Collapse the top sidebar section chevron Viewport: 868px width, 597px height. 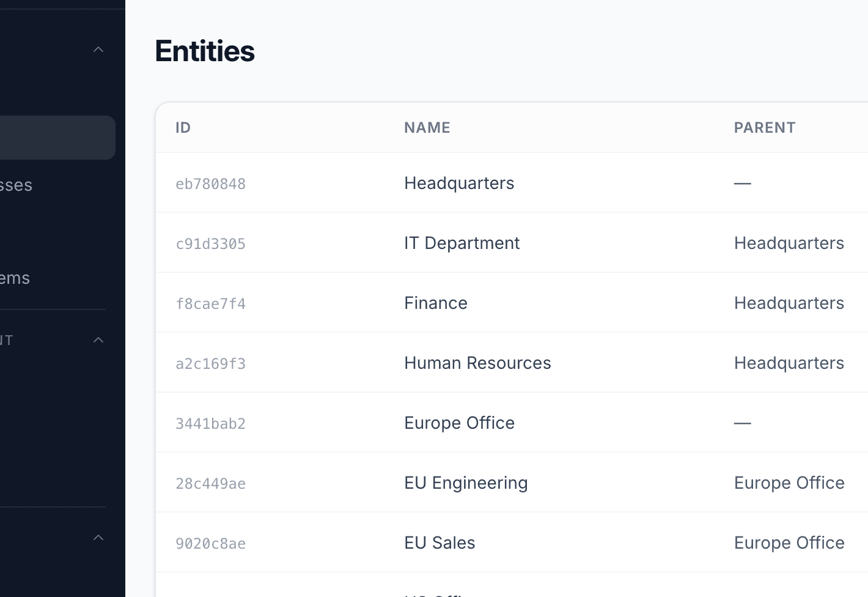pos(98,49)
